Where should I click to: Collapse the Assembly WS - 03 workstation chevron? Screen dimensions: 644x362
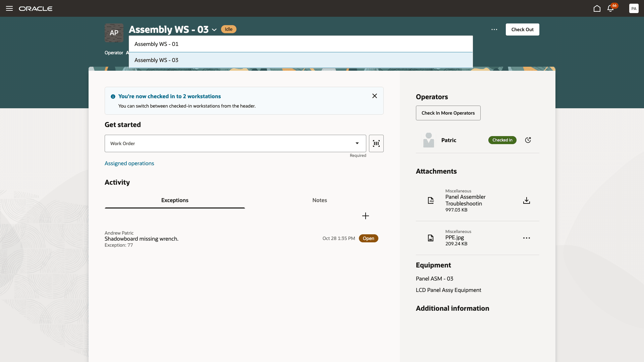tap(214, 30)
